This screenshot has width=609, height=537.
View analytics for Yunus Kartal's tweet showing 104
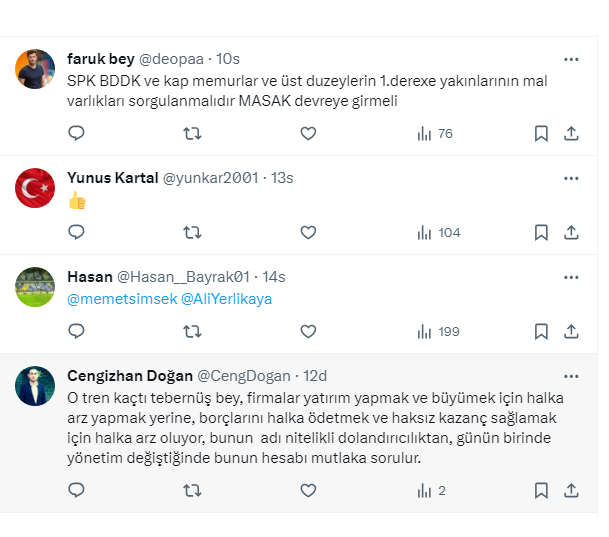(x=437, y=232)
